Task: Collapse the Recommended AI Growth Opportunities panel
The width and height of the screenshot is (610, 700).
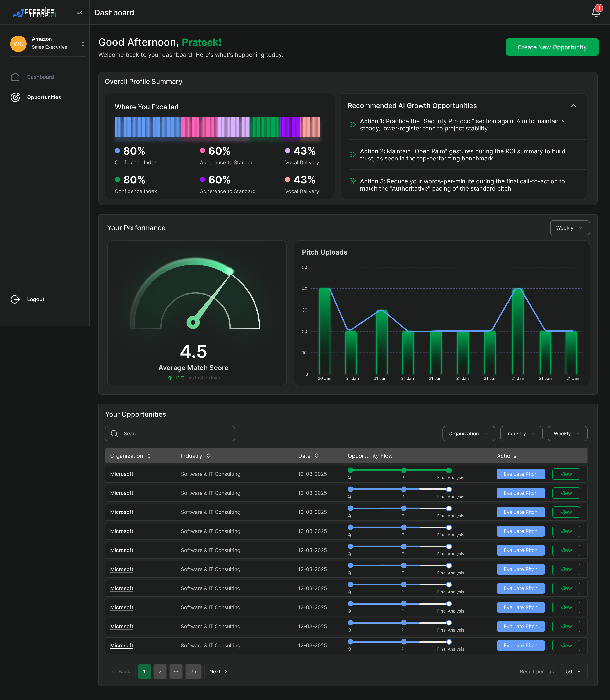Action: pos(574,106)
